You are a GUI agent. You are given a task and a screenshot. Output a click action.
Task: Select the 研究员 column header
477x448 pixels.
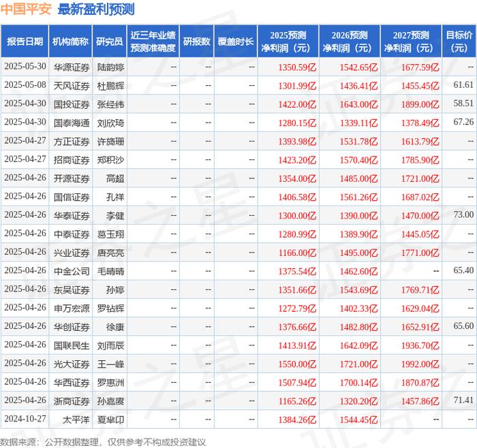point(110,42)
